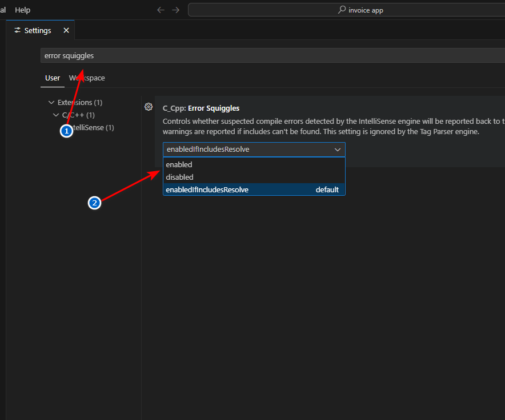The height and width of the screenshot is (420, 505).
Task: Click the Error Squiggles dropdown chevron arrow
Action: coord(338,150)
